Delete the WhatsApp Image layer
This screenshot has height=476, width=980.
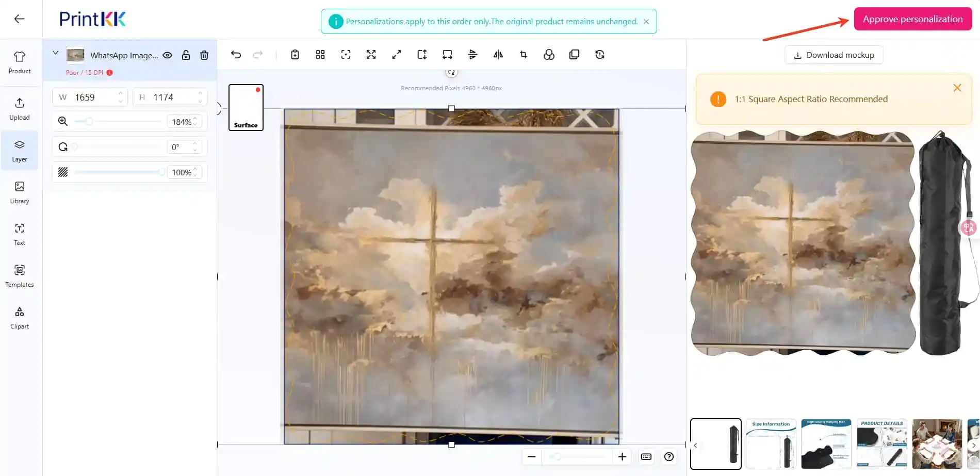click(x=204, y=55)
